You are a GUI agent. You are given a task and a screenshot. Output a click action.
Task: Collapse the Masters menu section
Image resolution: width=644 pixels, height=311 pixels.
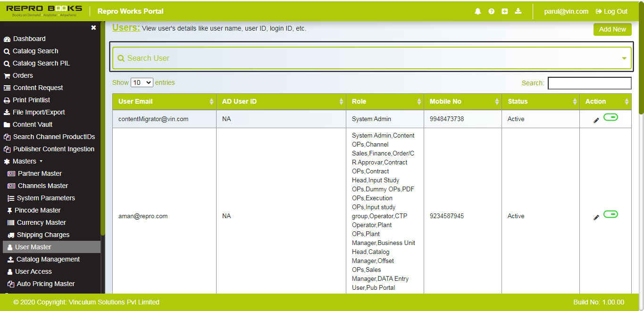(x=23, y=161)
